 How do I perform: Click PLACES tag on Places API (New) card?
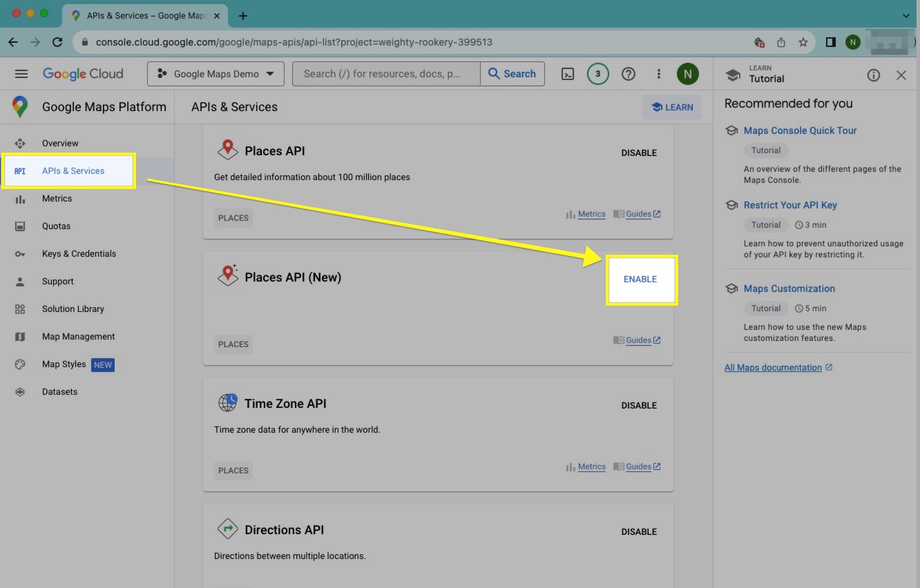(x=233, y=344)
